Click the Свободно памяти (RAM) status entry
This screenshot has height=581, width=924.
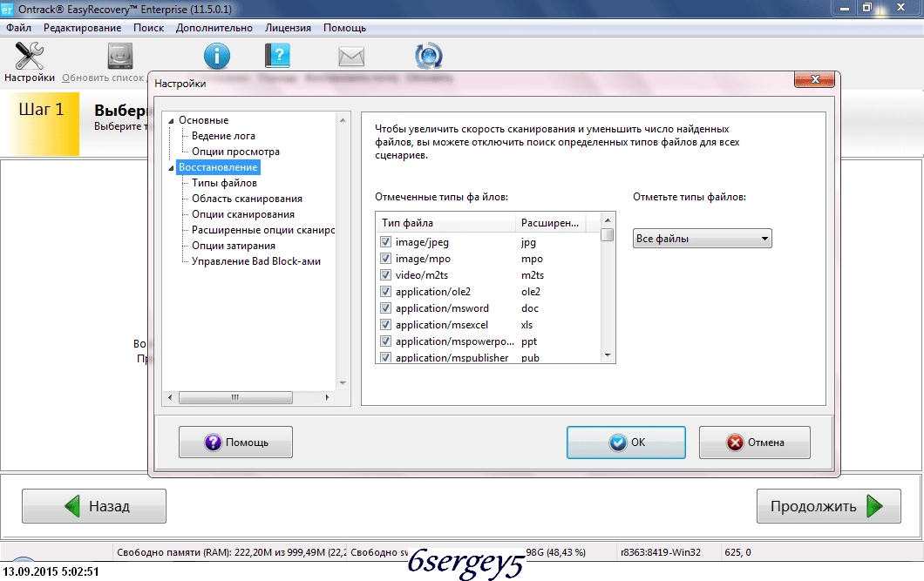click(230, 552)
